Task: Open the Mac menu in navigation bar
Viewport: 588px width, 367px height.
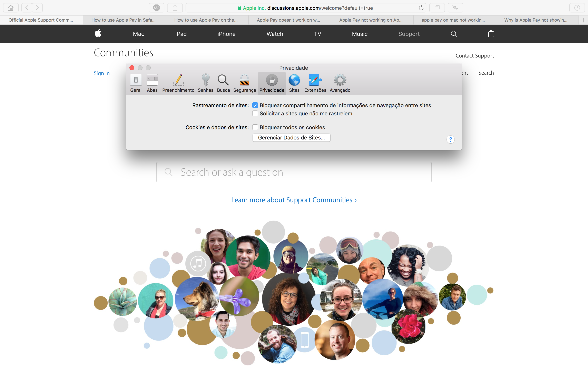Action: (x=138, y=34)
